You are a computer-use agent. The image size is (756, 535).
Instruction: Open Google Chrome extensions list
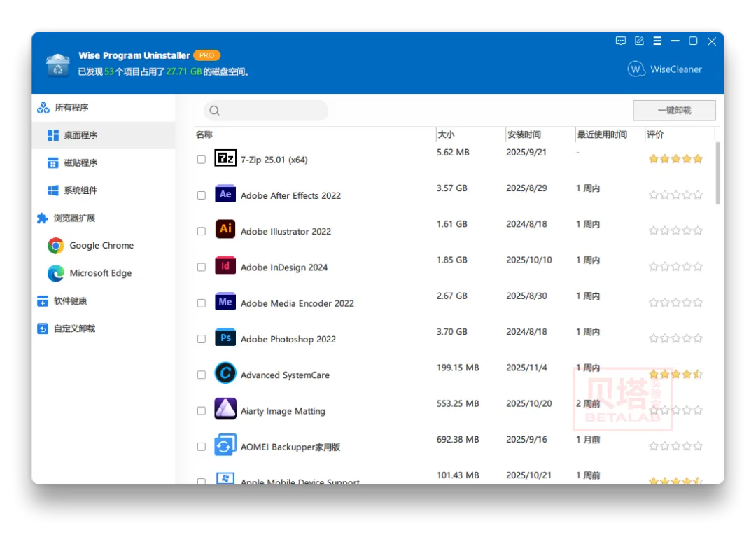104,246
